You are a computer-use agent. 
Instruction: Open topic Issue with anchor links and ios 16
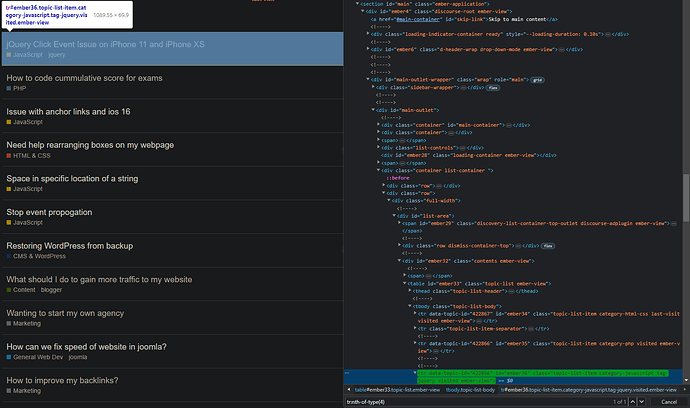click(x=68, y=111)
